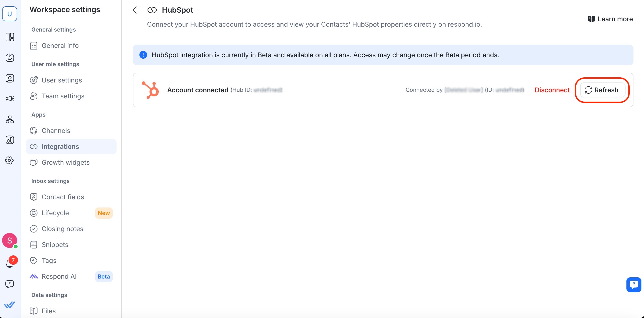
Task: Open the notifications bell
Action: pyautogui.click(x=10, y=263)
